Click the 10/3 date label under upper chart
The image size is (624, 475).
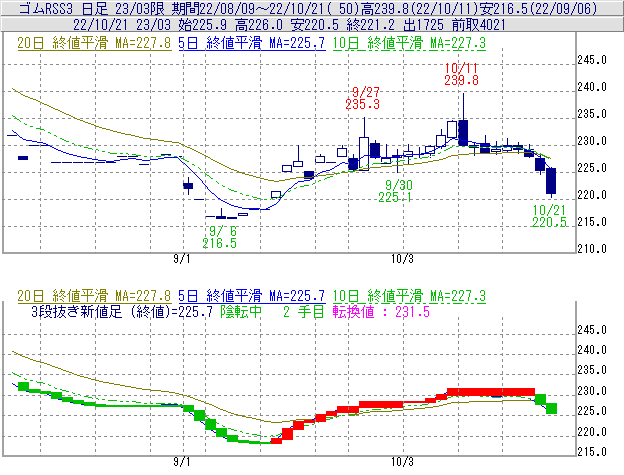pos(402,259)
